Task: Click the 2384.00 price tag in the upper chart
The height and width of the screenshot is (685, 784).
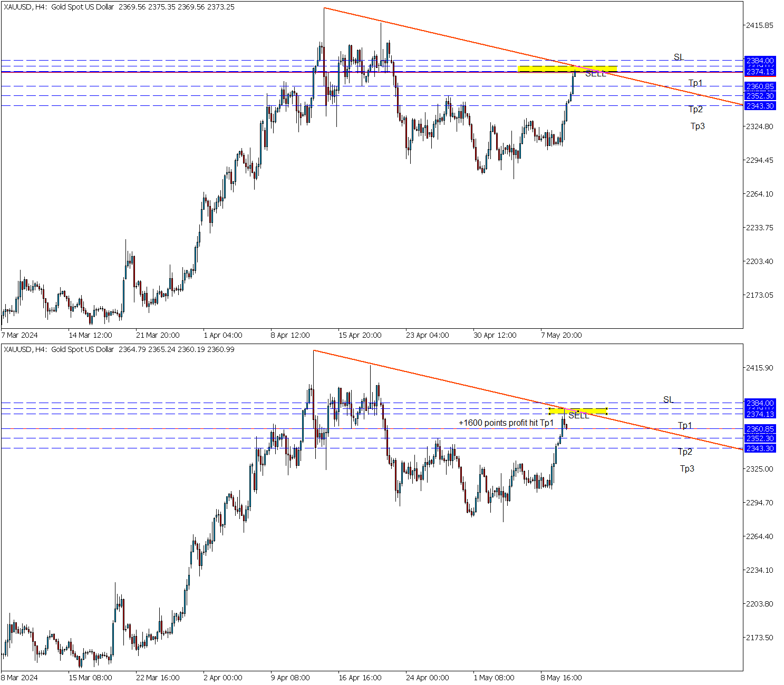Action: (x=760, y=61)
